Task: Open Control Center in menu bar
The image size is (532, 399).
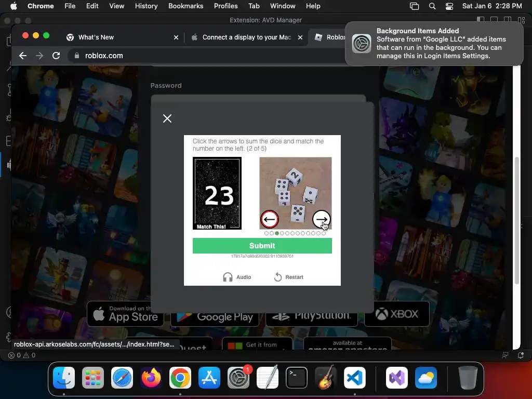Action: point(449,6)
